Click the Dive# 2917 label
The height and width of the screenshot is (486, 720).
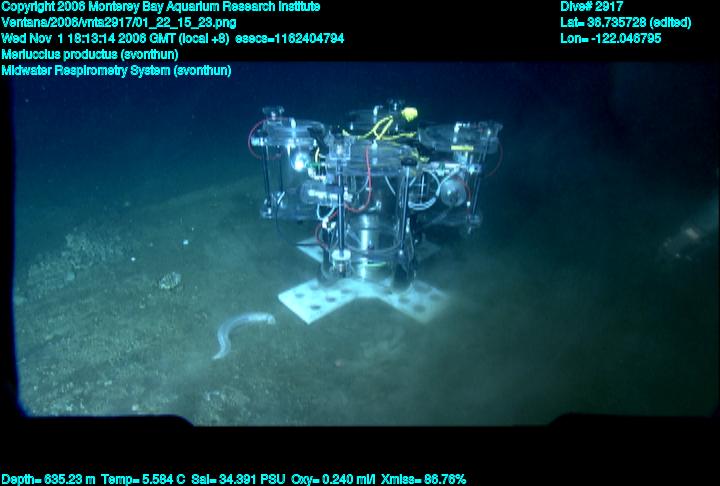[x=591, y=7]
